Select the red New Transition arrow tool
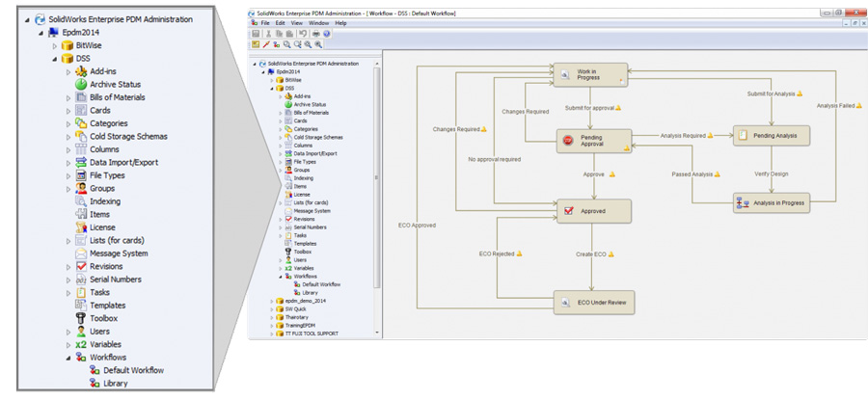 (x=266, y=44)
